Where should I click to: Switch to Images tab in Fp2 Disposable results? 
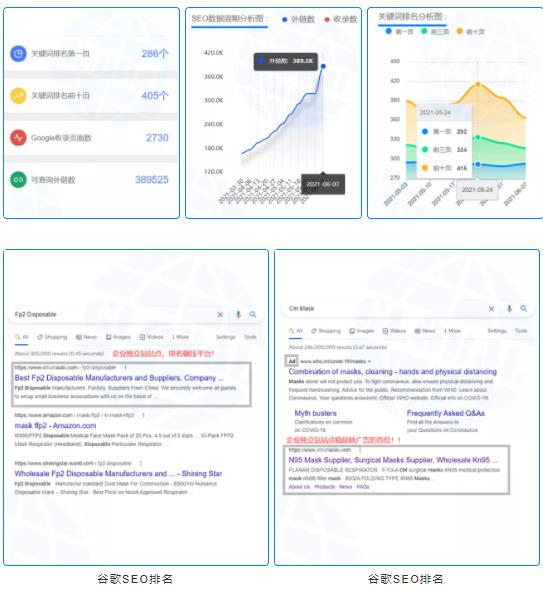coord(118,337)
